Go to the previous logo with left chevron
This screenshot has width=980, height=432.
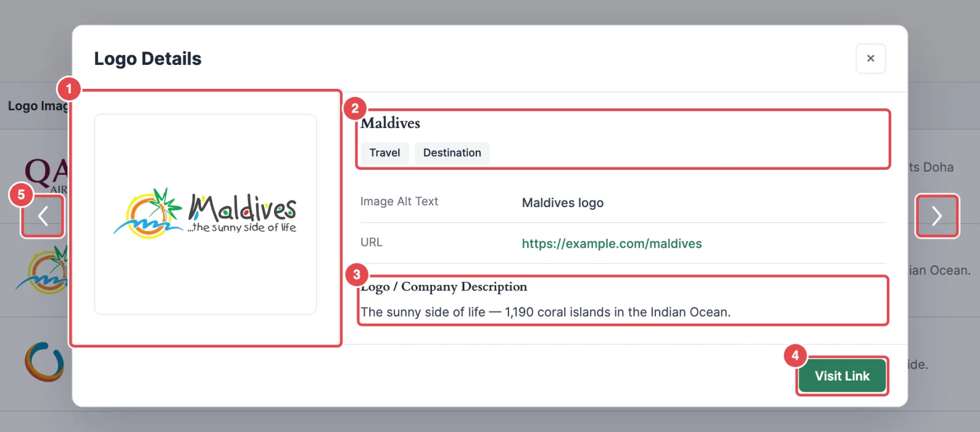tap(43, 216)
